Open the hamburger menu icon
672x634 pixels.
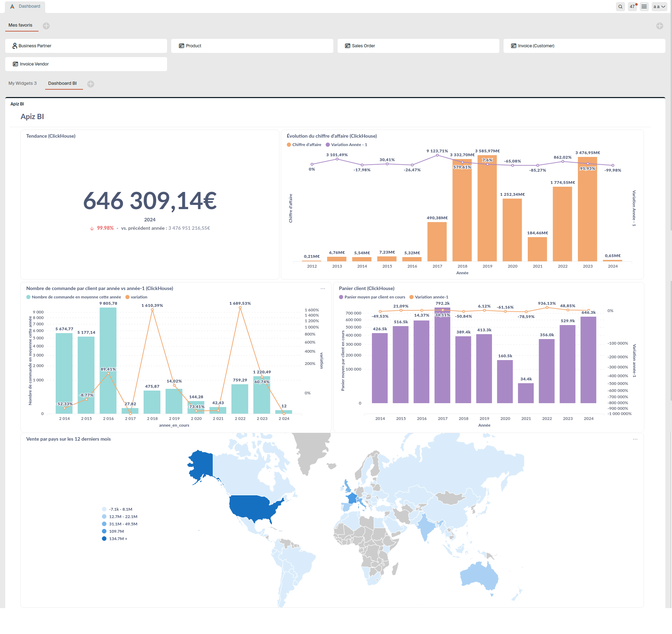pos(644,7)
